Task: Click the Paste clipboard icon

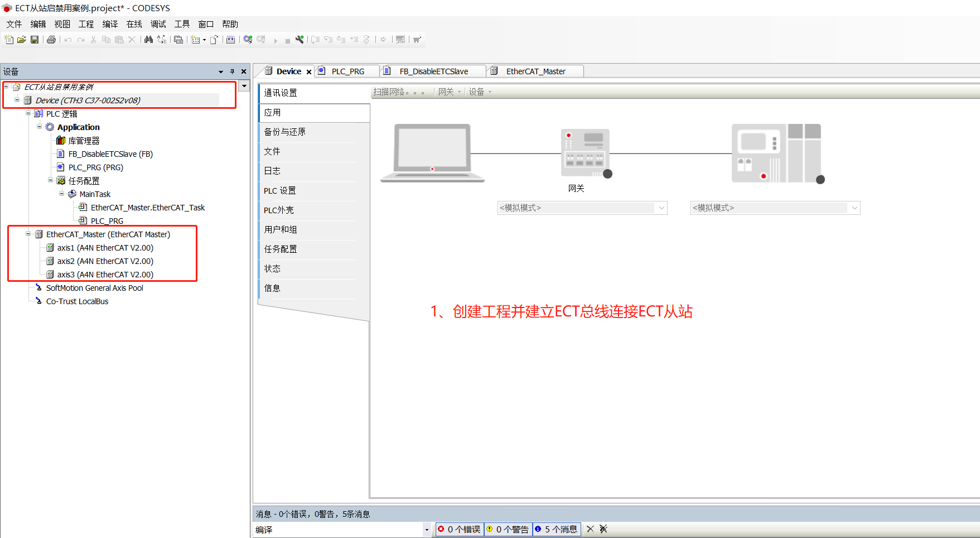Action: 119,40
